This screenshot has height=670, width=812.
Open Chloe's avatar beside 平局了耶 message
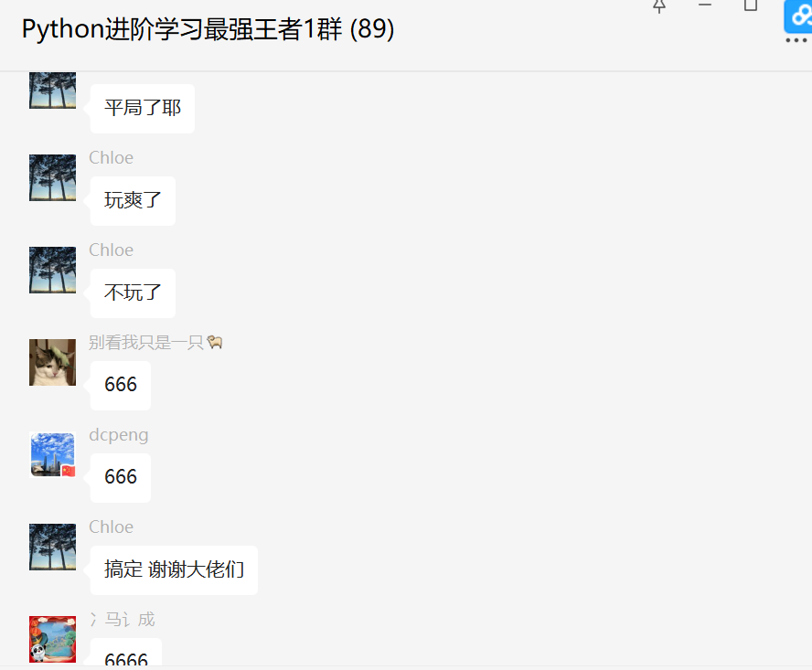52,90
